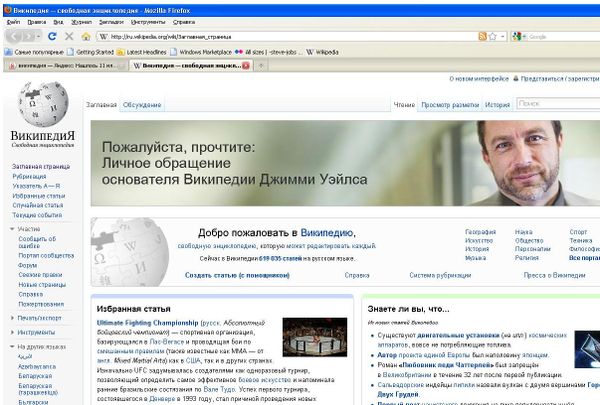Image resolution: width=600 pixels, height=405 pixels.
Task: Open the История page tab
Action: click(497, 105)
